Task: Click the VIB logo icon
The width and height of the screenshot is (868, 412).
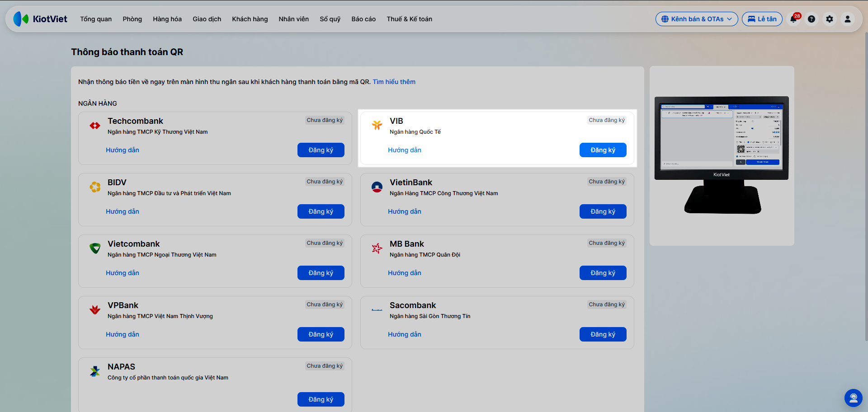Action: pos(377,125)
